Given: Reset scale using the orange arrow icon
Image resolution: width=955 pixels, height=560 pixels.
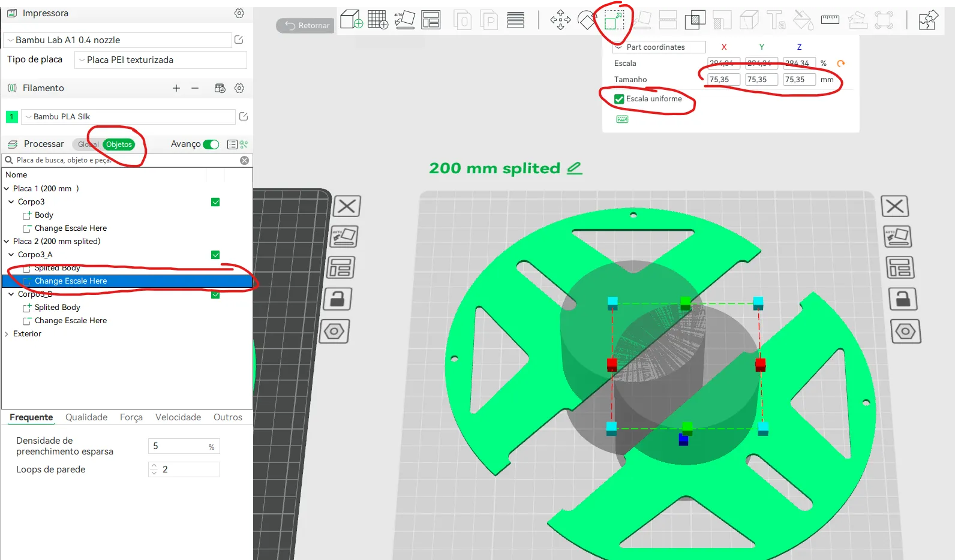Looking at the screenshot, I should click(x=840, y=64).
